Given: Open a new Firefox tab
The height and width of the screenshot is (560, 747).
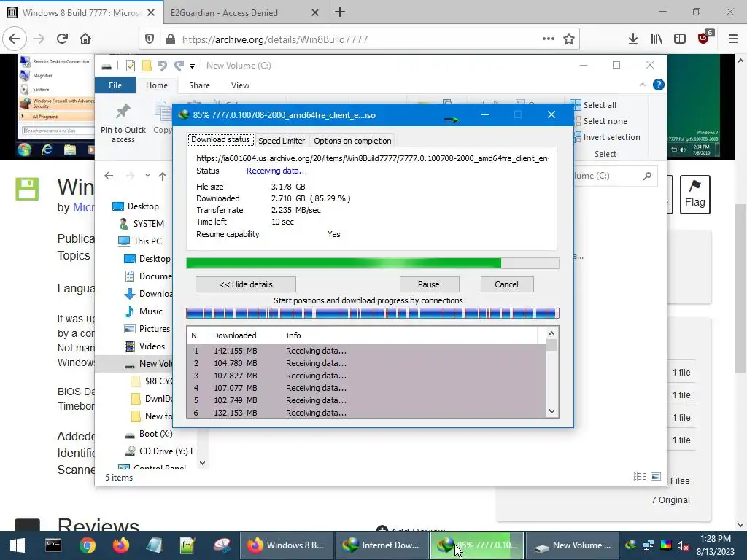Looking at the screenshot, I should coord(340,12).
